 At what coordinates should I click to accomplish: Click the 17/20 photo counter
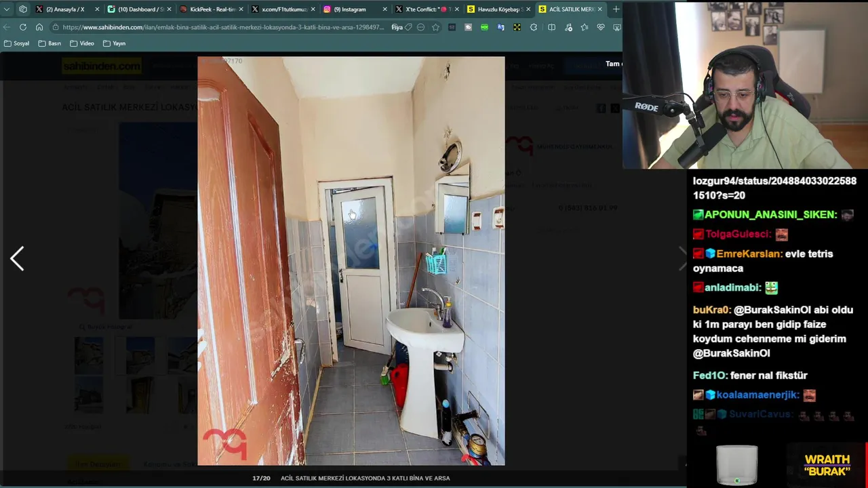pyautogui.click(x=261, y=478)
